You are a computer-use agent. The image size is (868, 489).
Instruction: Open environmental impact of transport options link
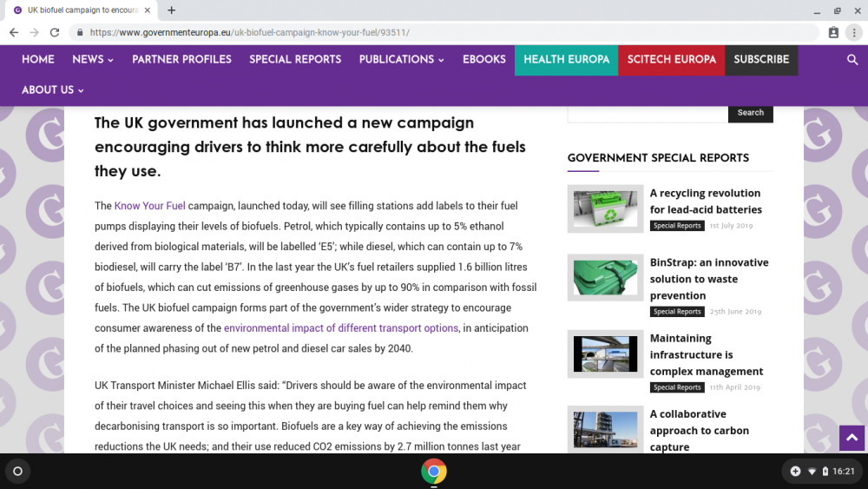tap(341, 328)
